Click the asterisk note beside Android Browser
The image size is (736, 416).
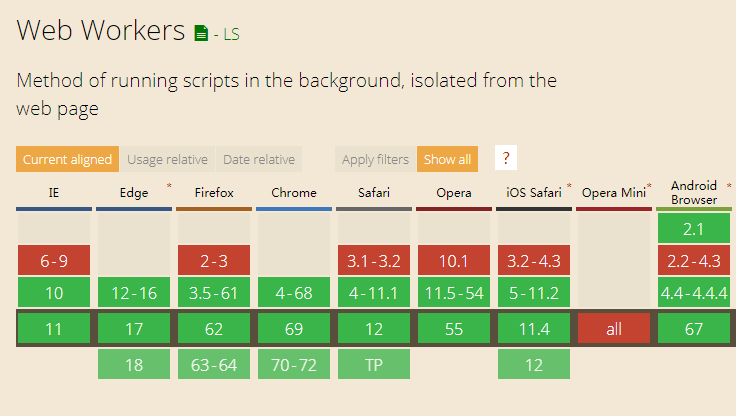pyautogui.click(x=729, y=186)
